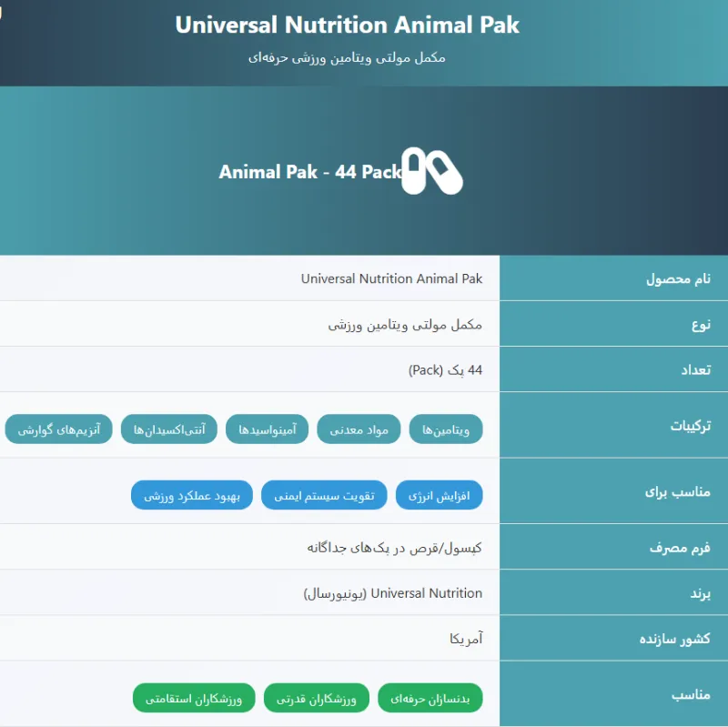Click the آنزیم‌های گوارشی tag
Viewport: 728px width, 727px height.
pyautogui.click(x=58, y=429)
